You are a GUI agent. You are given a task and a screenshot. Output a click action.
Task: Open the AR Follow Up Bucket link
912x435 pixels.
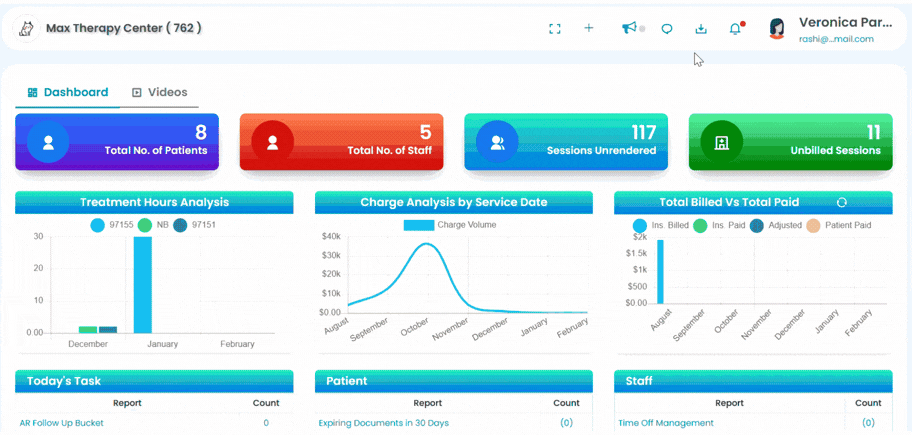(62, 423)
